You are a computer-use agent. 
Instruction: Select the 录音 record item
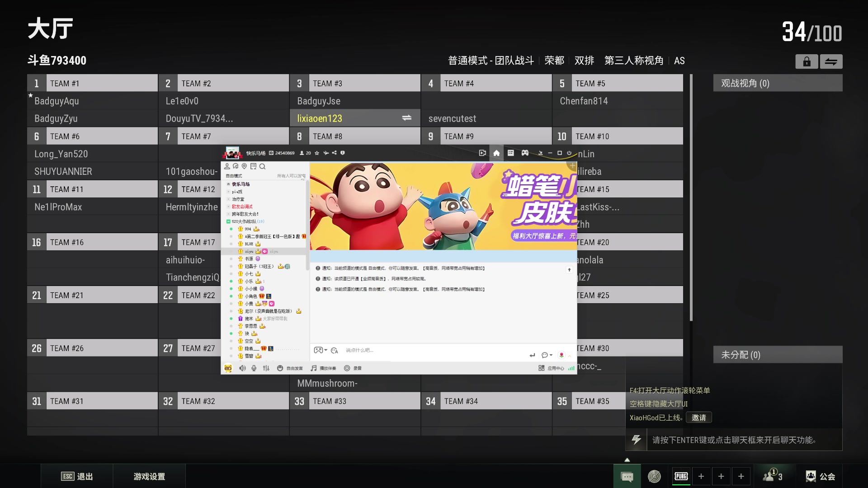click(353, 368)
